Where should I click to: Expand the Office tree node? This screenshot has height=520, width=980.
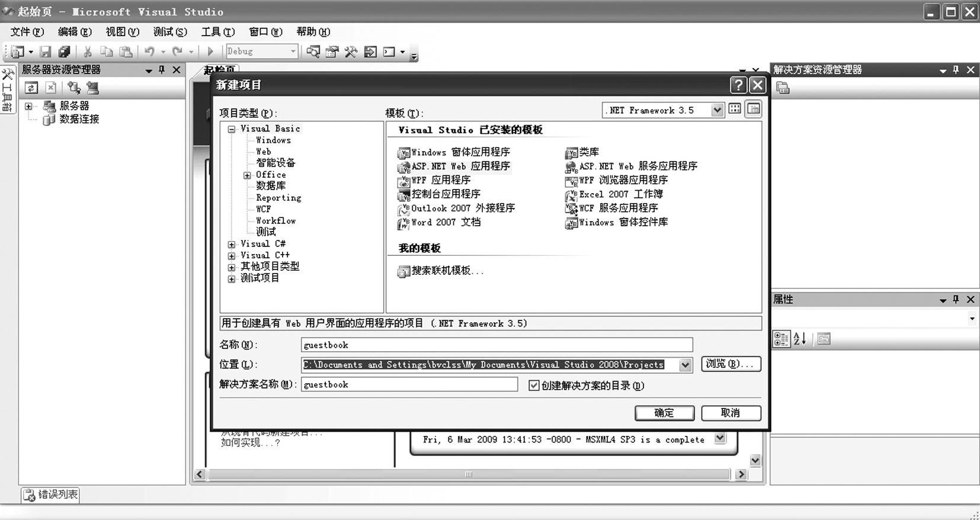(x=247, y=175)
